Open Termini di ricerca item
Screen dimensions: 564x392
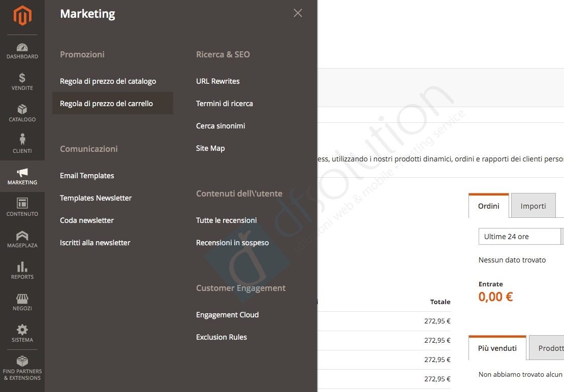click(225, 104)
